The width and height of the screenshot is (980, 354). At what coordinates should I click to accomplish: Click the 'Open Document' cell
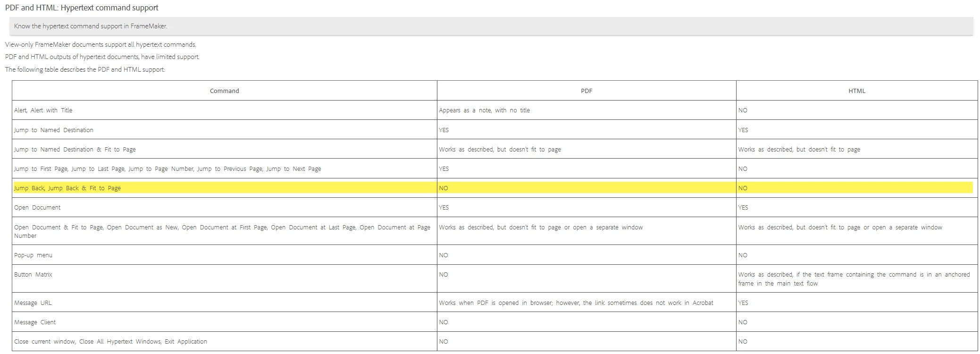(x=225, y=207)
